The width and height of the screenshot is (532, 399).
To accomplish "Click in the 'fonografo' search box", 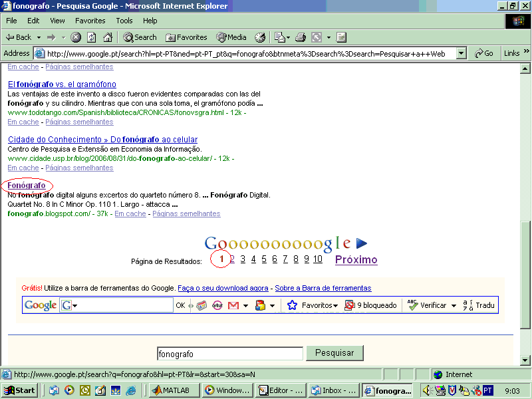I will pyautogui.click(x=229, y=354).
